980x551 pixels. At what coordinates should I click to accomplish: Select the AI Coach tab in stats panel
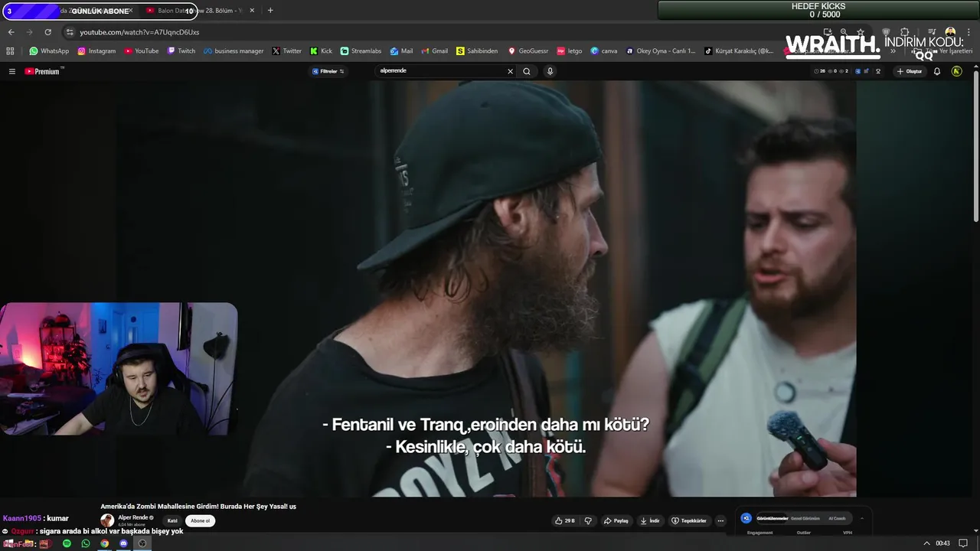[838, 518]
